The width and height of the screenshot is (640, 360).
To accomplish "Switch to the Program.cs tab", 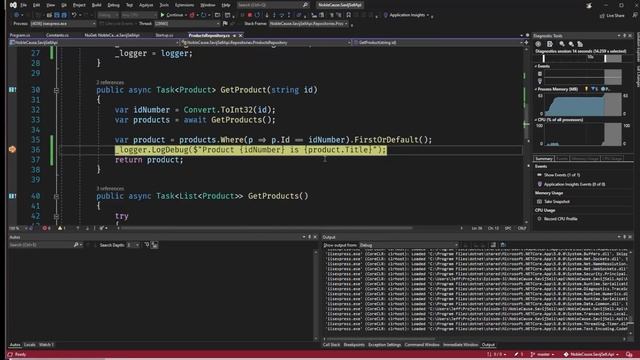I will (x=20, y=36).
